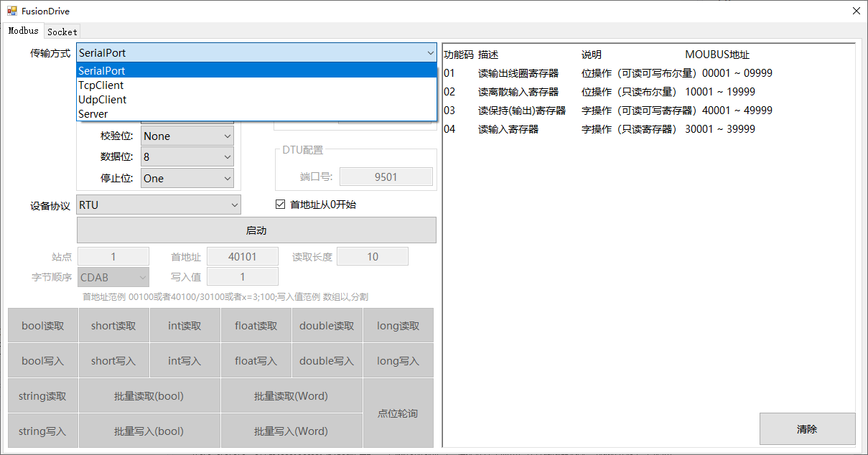The height and width of the screenshot is (455, 868).
Task: Click the 读保持(输出)寄存器 text in log
Action: (x=522, y=111)
